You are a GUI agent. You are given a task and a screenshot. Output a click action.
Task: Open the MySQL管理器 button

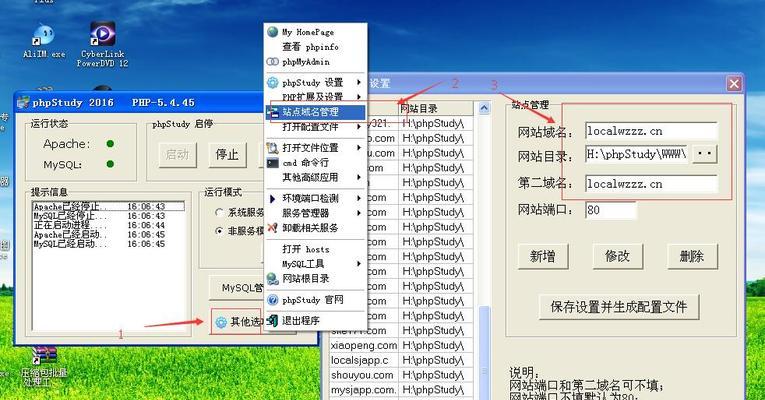236,288
